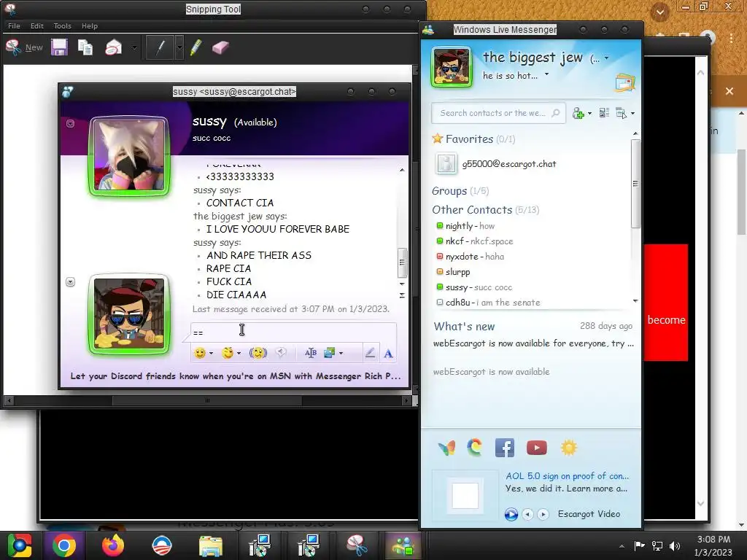
Task: Copy the snip using the copy icon
Action: point(85,47)
